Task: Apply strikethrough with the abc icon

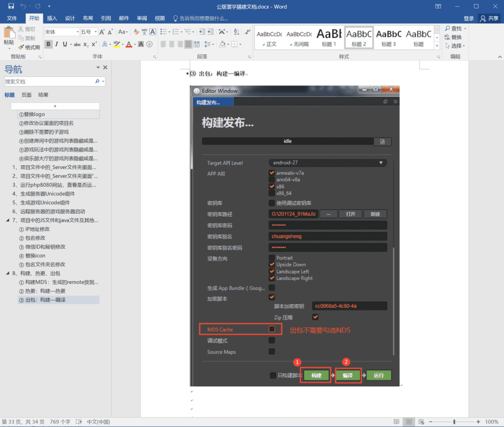Action: (x=77, y=44)
